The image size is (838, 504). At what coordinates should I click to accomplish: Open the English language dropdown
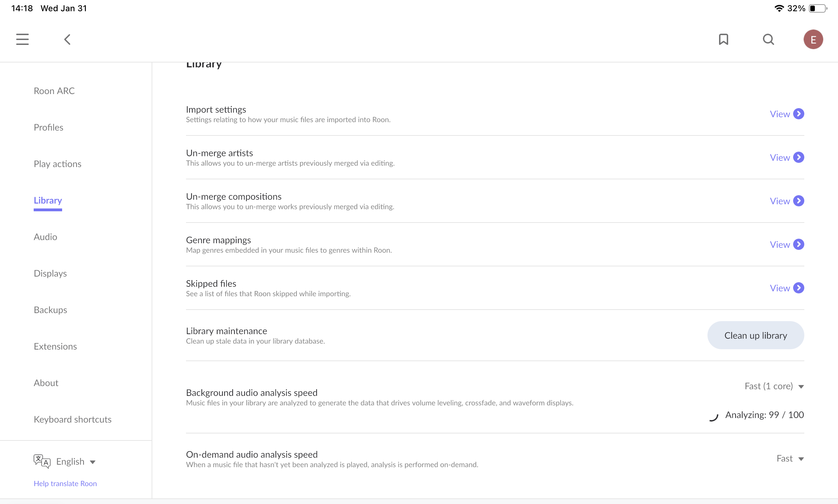76,462
